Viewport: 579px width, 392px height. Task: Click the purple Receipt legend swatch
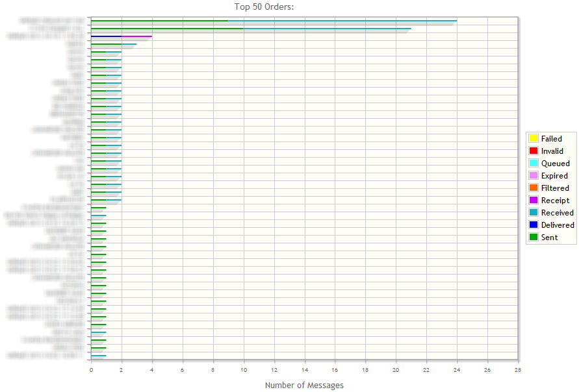tap(534, 200)
